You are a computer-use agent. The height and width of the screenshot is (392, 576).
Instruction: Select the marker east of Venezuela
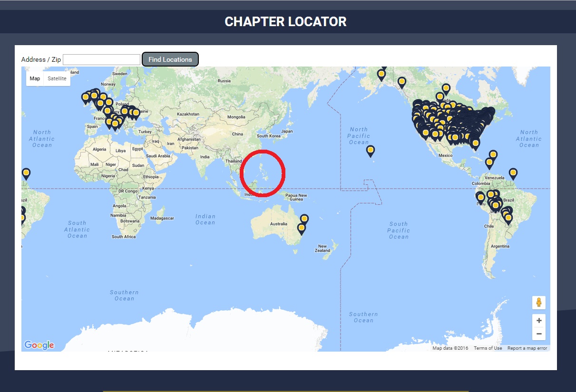(513, 173)
